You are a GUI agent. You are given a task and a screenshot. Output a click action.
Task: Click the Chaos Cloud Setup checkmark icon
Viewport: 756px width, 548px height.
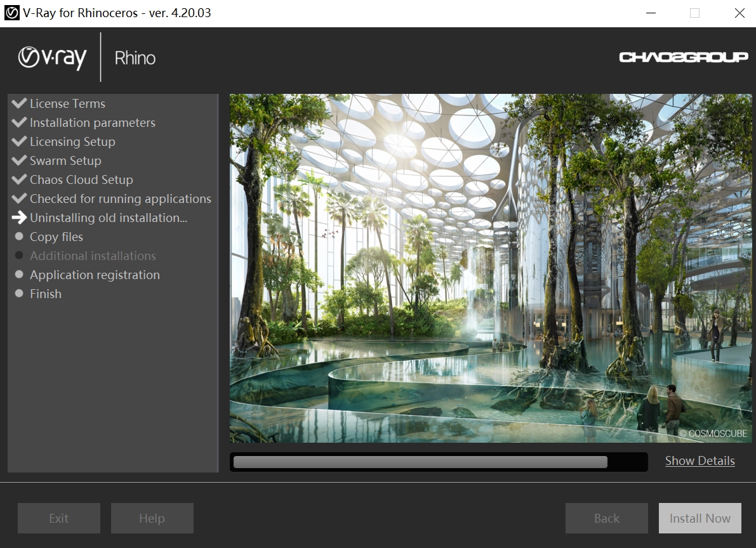coord(19,179)
